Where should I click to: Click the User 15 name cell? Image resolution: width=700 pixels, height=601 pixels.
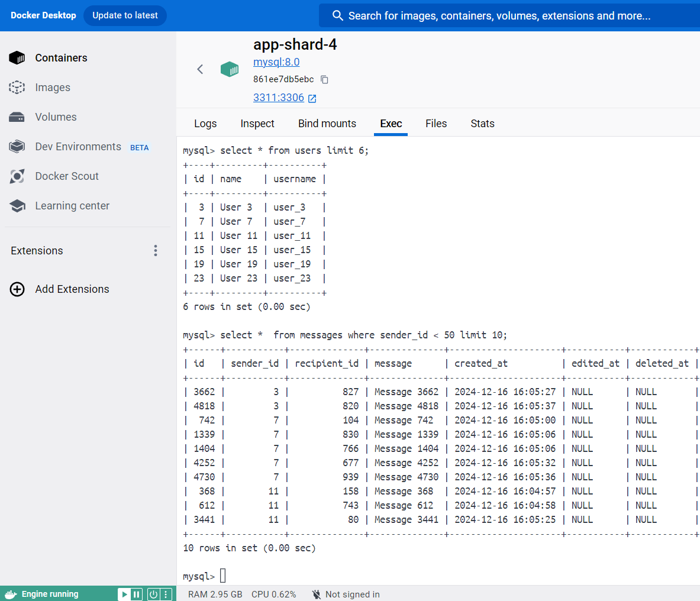point(239,250)
